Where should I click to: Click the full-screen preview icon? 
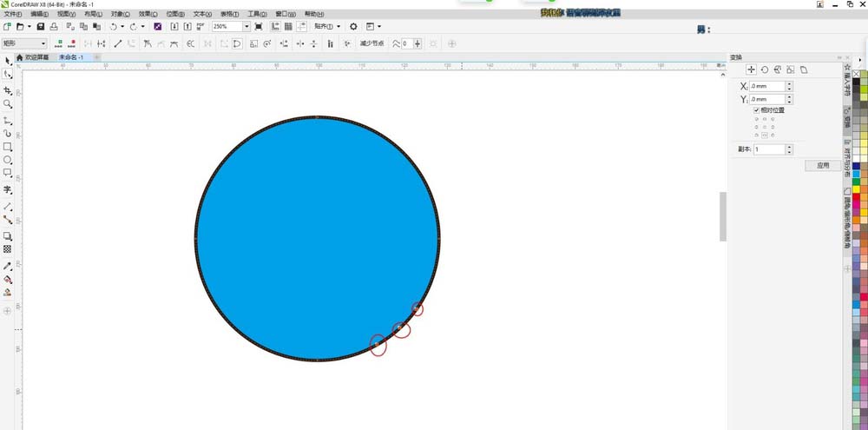(x=259, y=27)
